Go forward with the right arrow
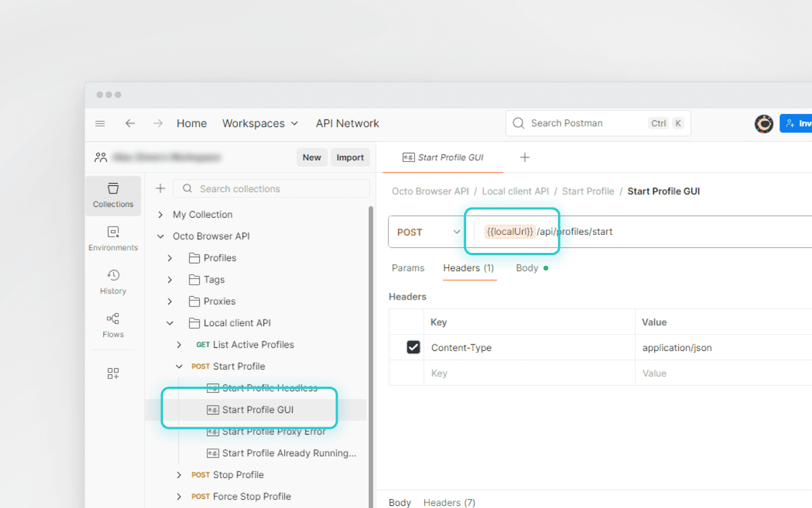This screenshot has height=508, width=812. click(x=158, y=123)
